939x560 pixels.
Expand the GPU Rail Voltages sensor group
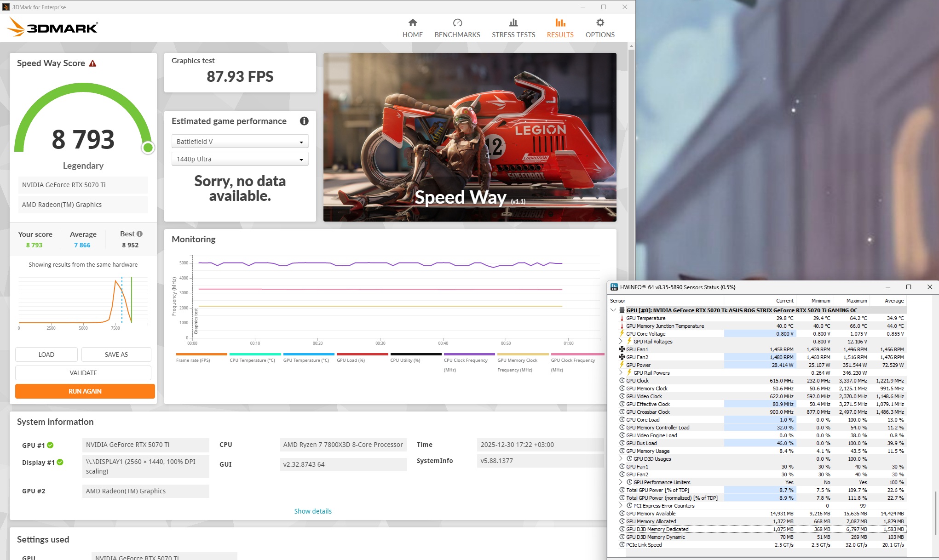tap(621, 342)
